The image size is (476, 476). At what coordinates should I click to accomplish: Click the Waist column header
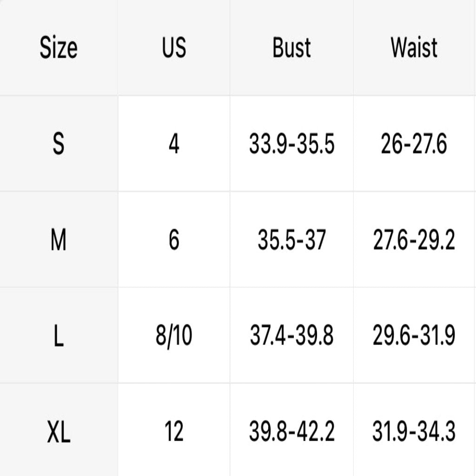[x=414, y=48]
